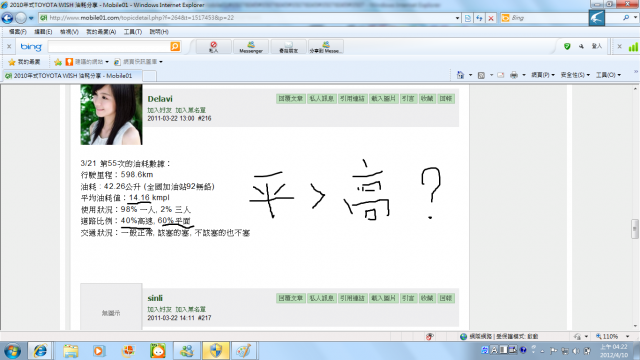Select the 2010年式TOYOTA WISH tab
This screenshot has height=360, width=640.
click(x=72, y=76)
